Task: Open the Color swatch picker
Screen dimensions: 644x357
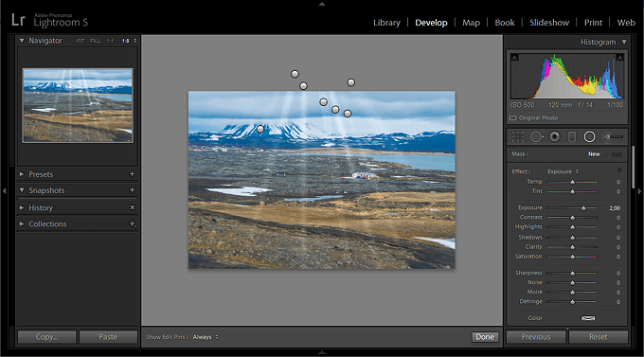Action: [588, 318]
